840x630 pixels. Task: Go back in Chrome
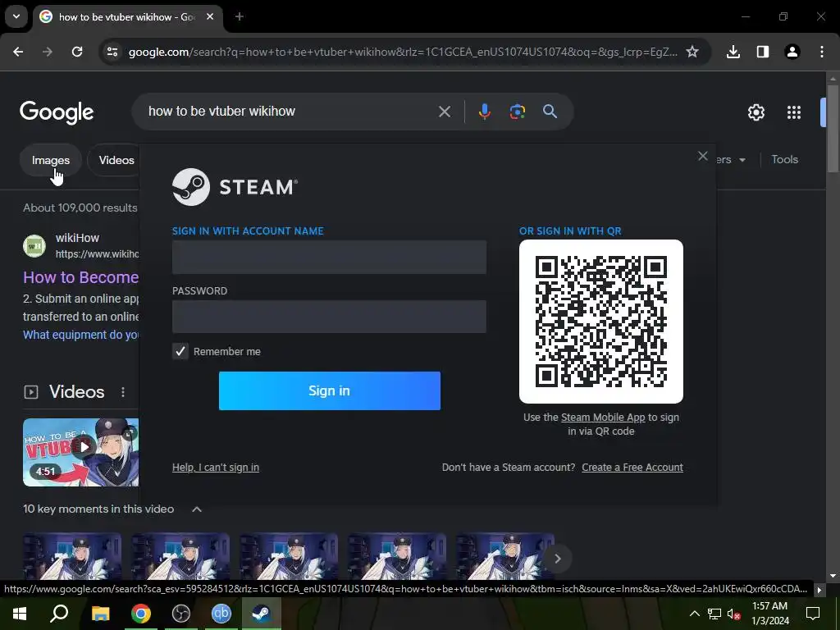tap(18, 52)
